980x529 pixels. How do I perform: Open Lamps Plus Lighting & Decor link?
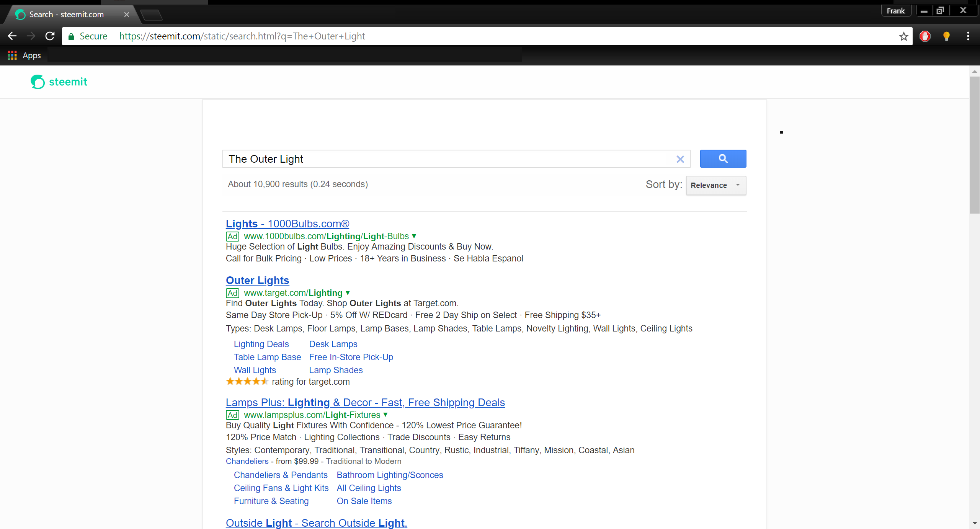(x=365, y=402)
